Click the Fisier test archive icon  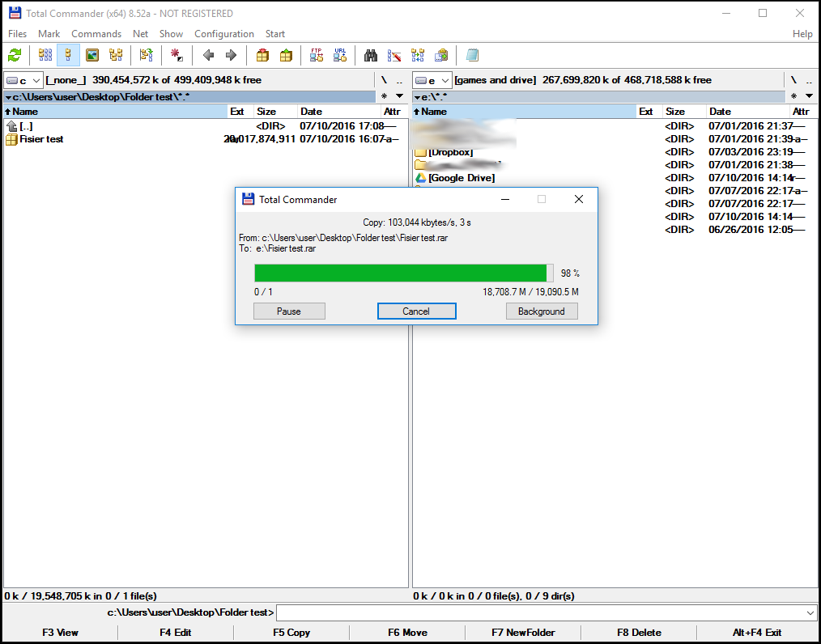coord(11,139)
